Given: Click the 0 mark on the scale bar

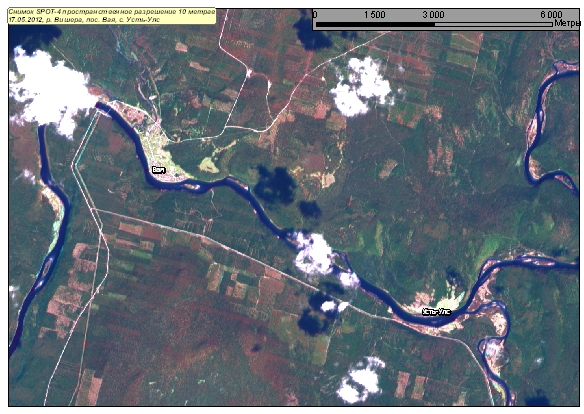Looking at the screenshot, I should [x=315, y=15].
